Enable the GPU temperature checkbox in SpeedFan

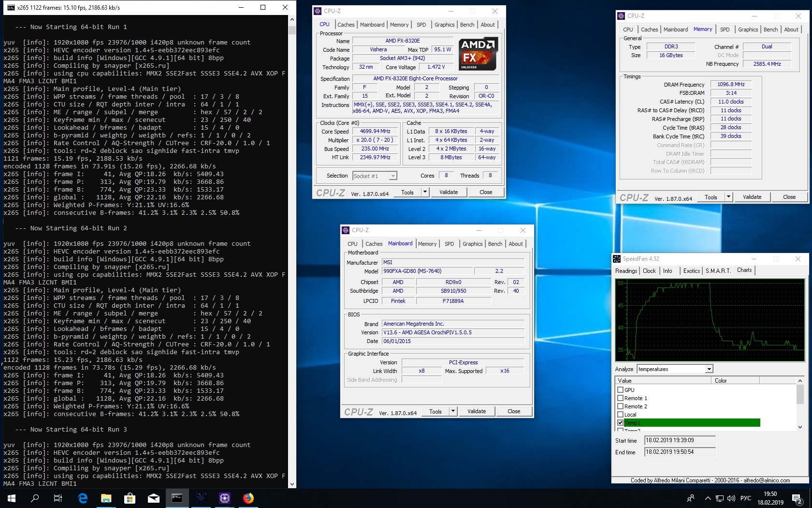620,390
